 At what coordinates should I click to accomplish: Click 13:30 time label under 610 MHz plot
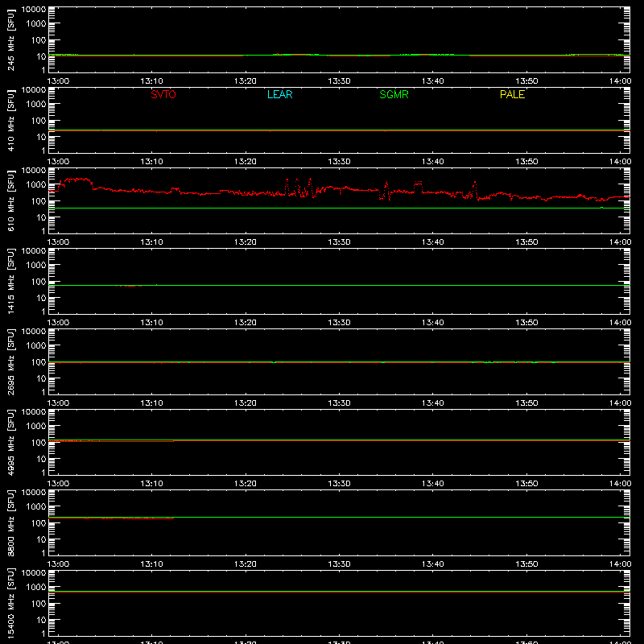[339, 242]
